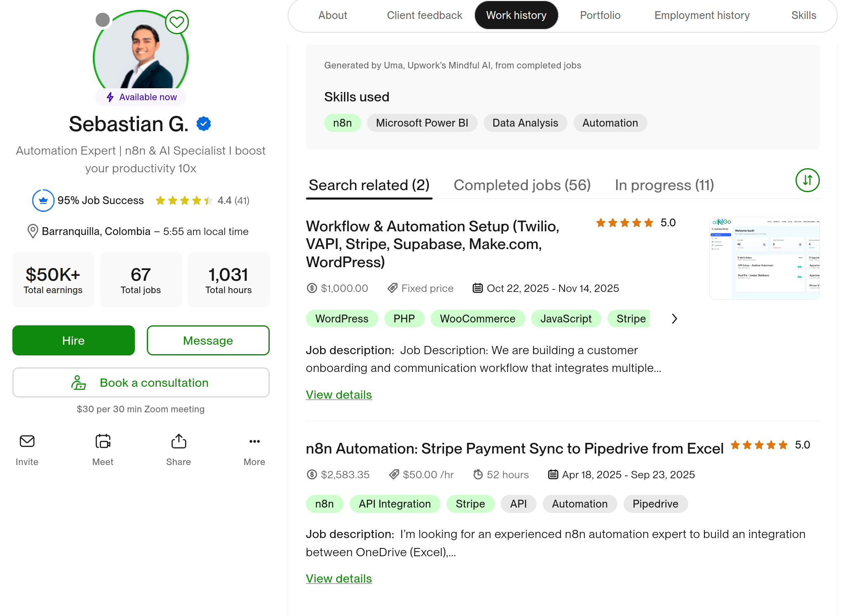
Task: Open View details for Workflow & Automation Setup job
Action: point(339,395)
